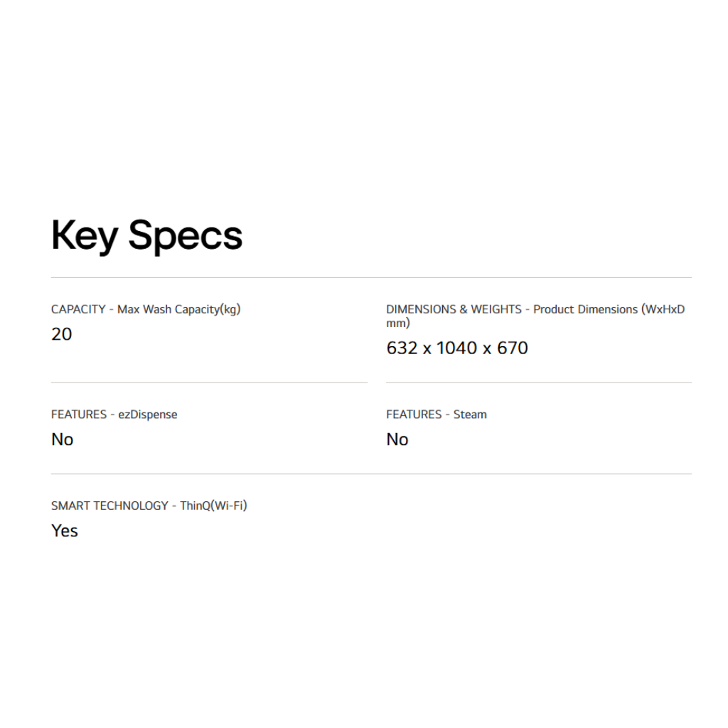728x728 pixels.
Task: Select the Max Wash Capacity(kg) text
Action: (x=178, y=309)
